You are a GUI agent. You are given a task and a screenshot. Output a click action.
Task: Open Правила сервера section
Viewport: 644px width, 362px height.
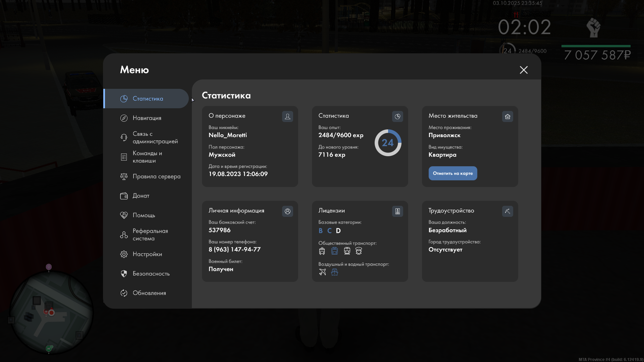point(156,176)
